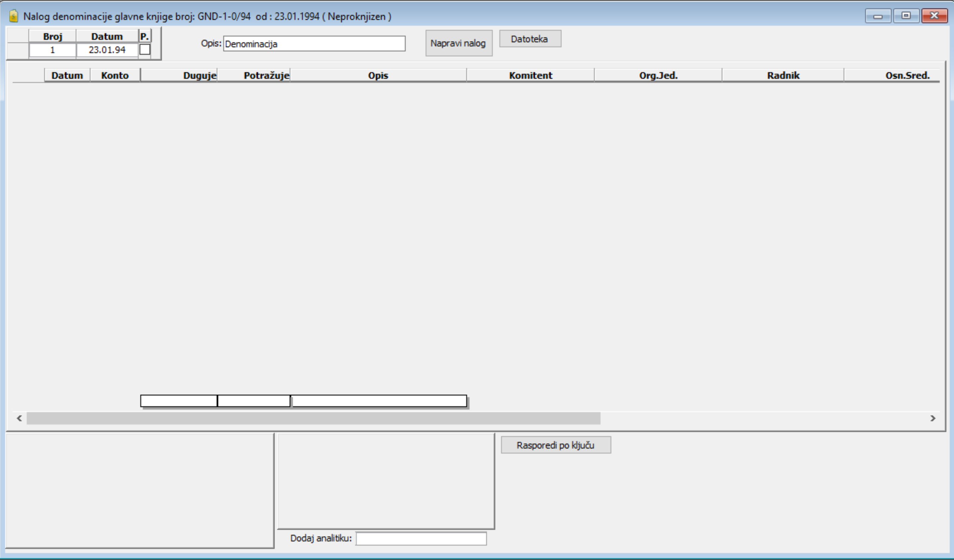
Task: Open the Datoteka button
Action: click(530, 38)
